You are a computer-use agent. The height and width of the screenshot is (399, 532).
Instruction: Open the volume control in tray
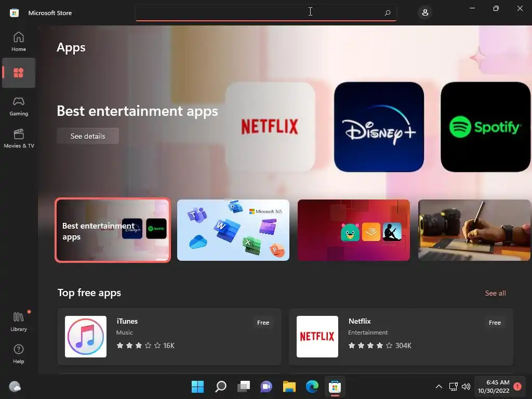coord(466,387)
